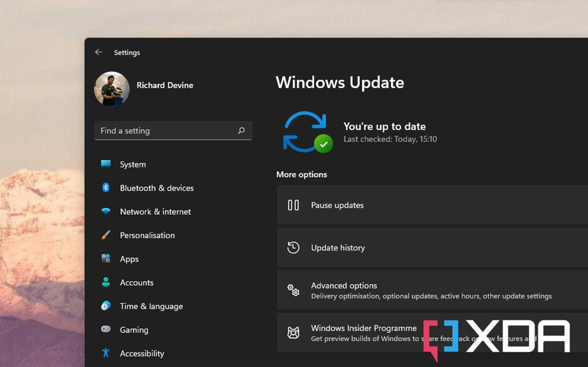Click the back arrow in Settings
588x367 pixels.
pos(99,52)
